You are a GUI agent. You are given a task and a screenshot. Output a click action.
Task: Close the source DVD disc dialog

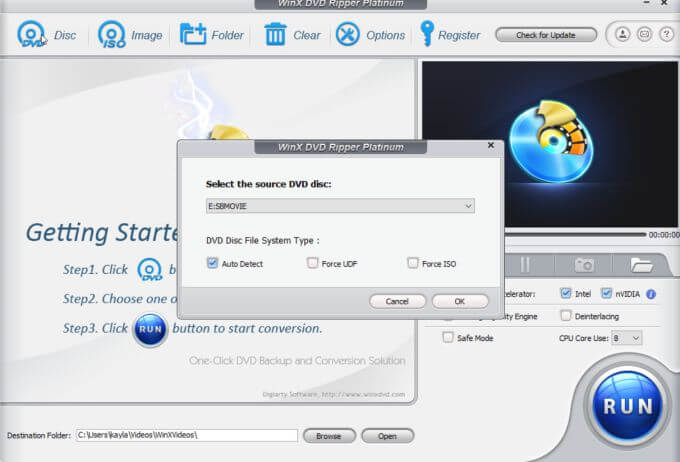point(490,145)
